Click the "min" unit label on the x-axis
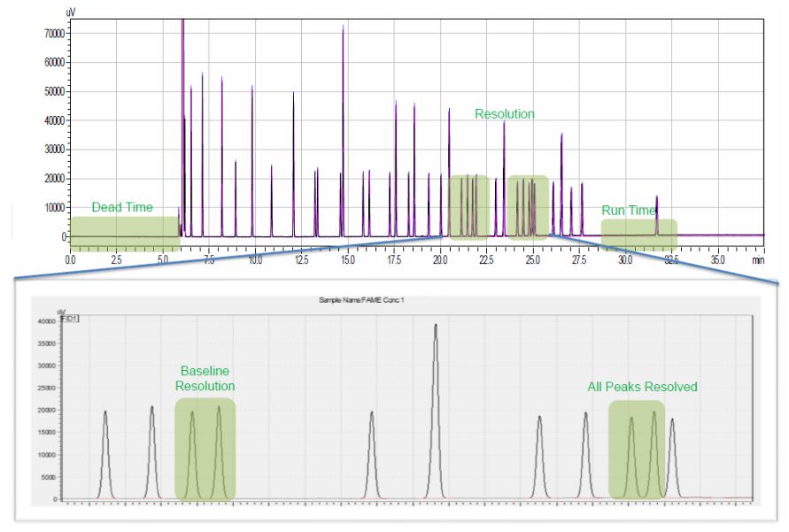This screenshot has height=532, width=789. pyautogui.click(x=758, y=261)
